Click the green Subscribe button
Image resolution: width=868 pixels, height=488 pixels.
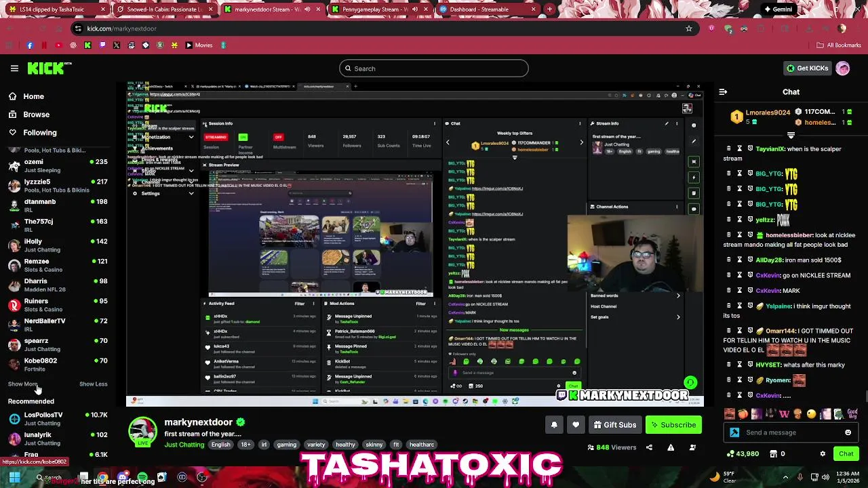pos(673,425)
